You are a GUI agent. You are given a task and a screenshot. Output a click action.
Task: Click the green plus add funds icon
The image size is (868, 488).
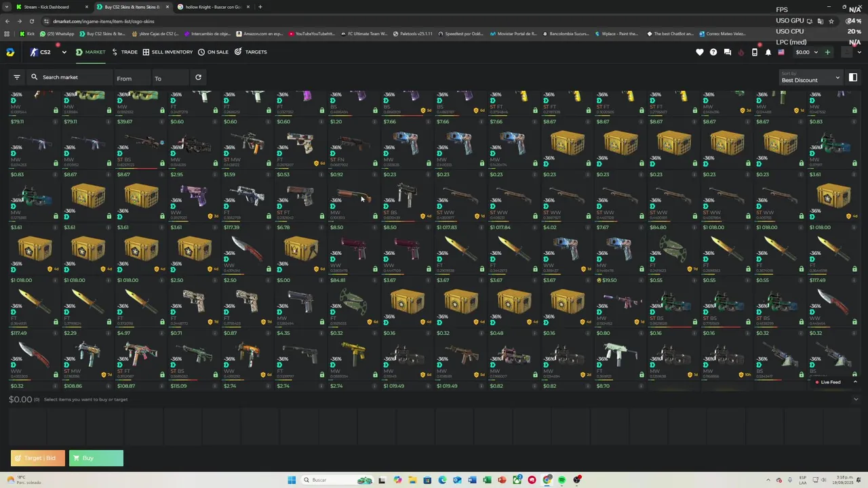coord(827,52)
